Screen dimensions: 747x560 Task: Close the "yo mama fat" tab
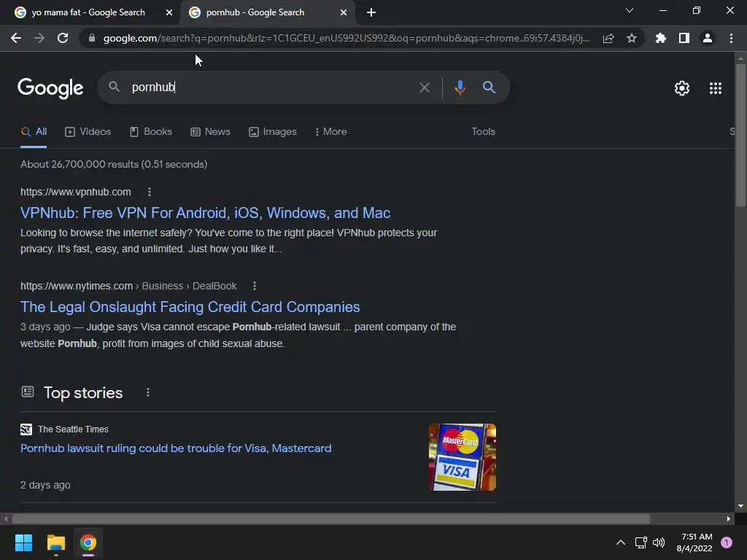point(169,12)
